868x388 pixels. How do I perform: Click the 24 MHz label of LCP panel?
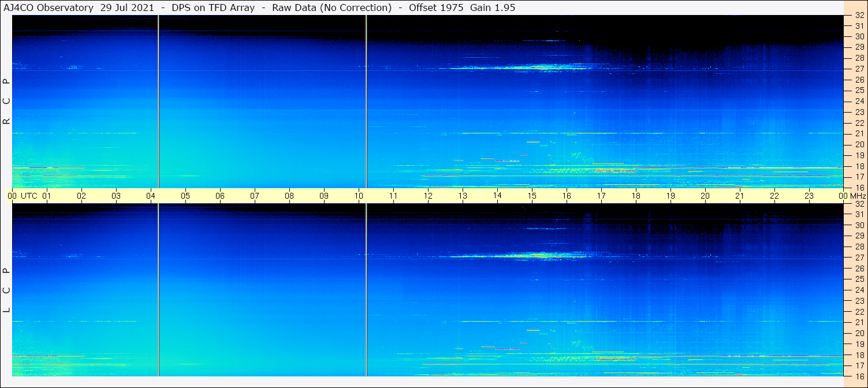[x=859, y=290]
